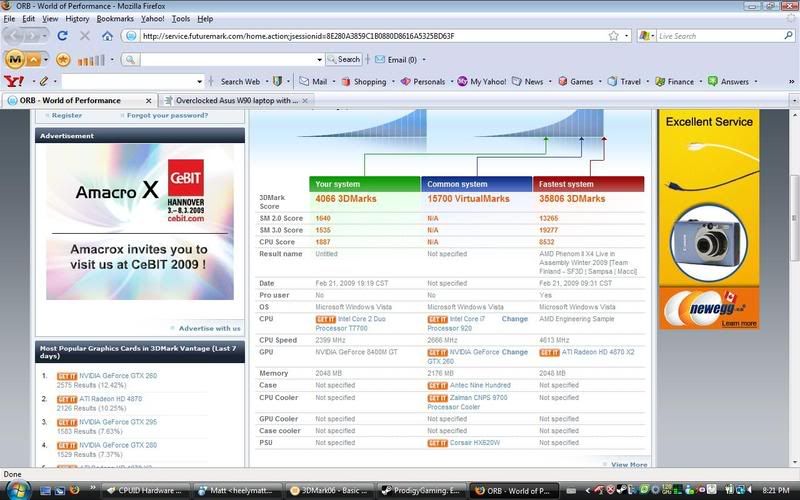Viewport: 800px width, 500px height.
Task: Open back/forward history dropdown
Action: 45,36
